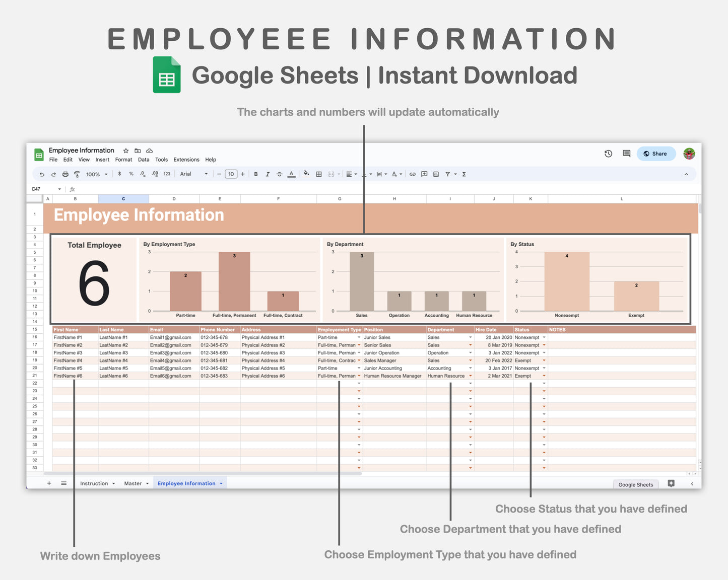Switch to the Master sheet tab

tap(133, 483)
